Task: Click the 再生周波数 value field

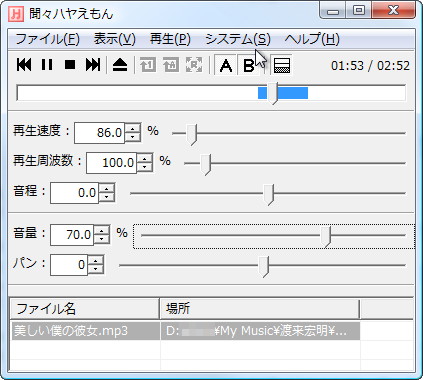Action: coord(111,163)
